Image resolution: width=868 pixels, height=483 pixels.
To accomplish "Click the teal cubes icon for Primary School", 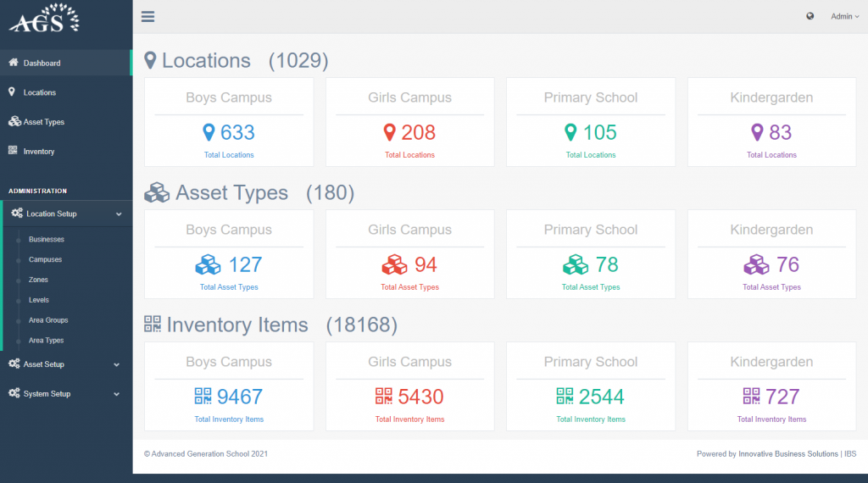I will click(x=576, y=265).
